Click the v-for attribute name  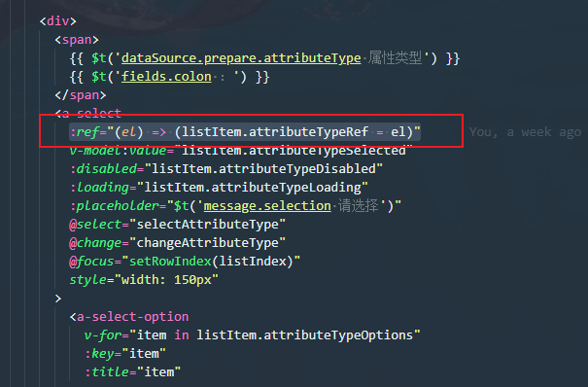(x=103, y=334)
